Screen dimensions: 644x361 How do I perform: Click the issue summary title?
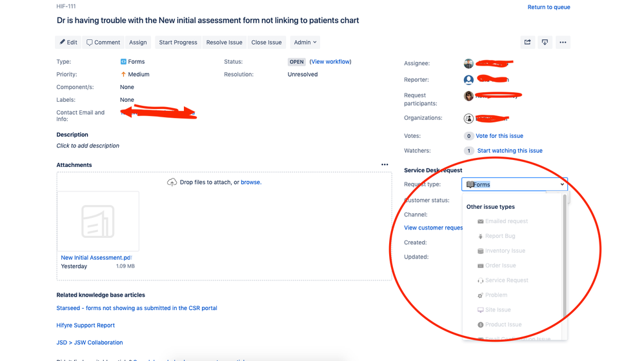(208, 21)
